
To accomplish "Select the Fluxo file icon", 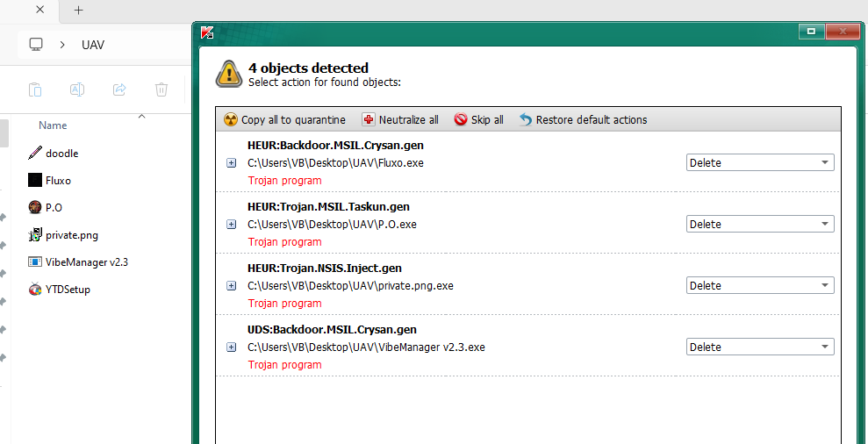I will [x=35, y=180].
